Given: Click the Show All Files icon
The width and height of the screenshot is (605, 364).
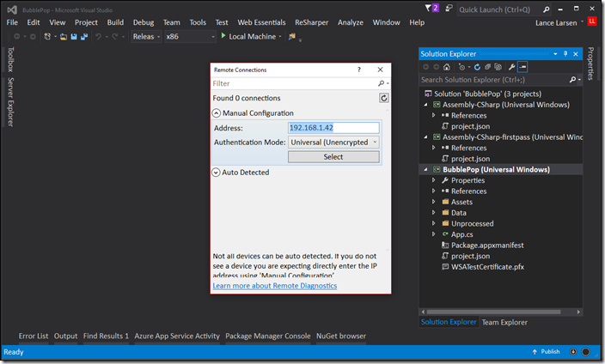Looking at the screenshot, I should tap(498, 67).
